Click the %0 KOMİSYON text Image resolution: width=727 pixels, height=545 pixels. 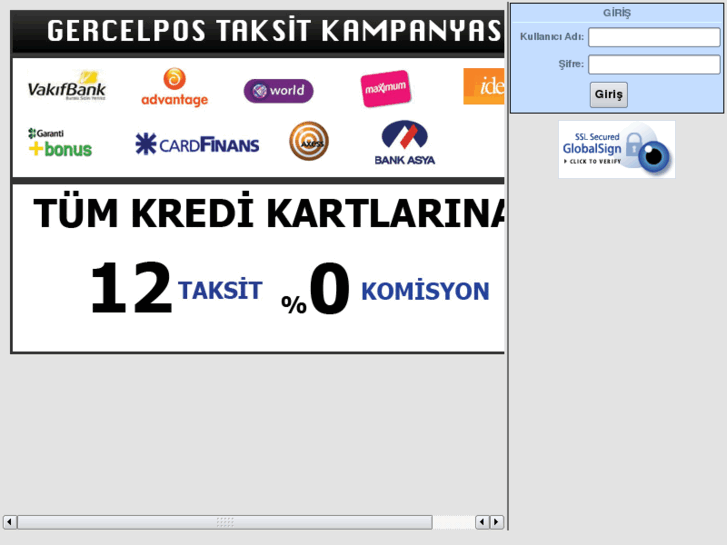click(385, 289)
